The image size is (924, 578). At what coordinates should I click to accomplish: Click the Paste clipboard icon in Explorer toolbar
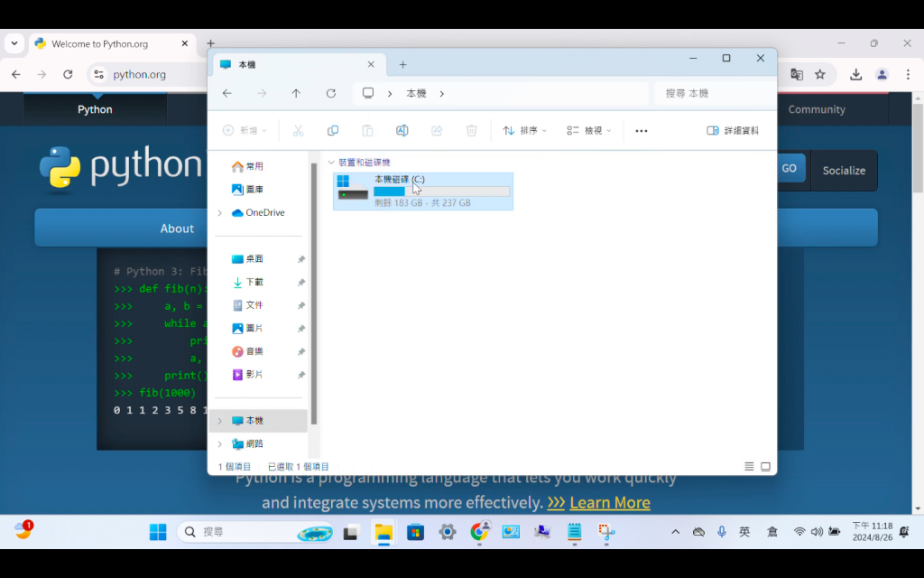coord(367,130)
